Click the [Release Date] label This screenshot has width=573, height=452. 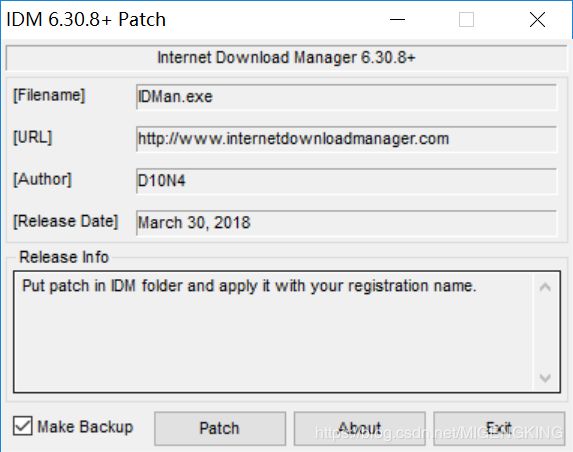66,221
